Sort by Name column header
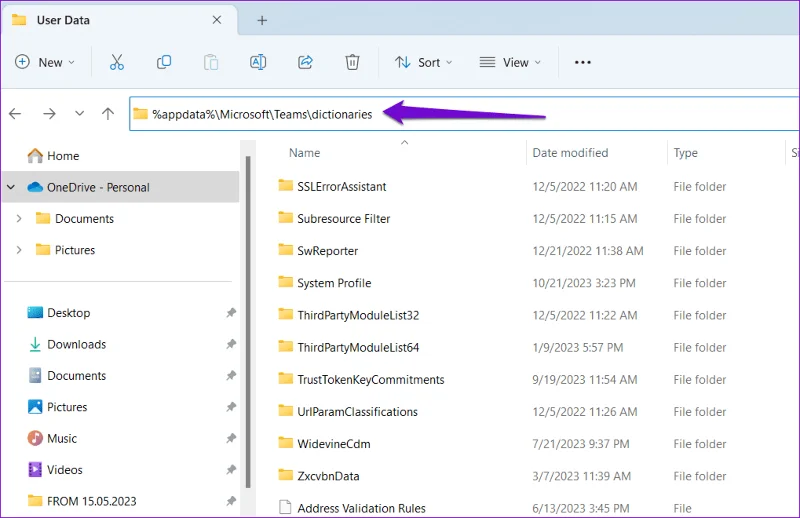This screenshot has width=800, height=518. coord(305,153)
